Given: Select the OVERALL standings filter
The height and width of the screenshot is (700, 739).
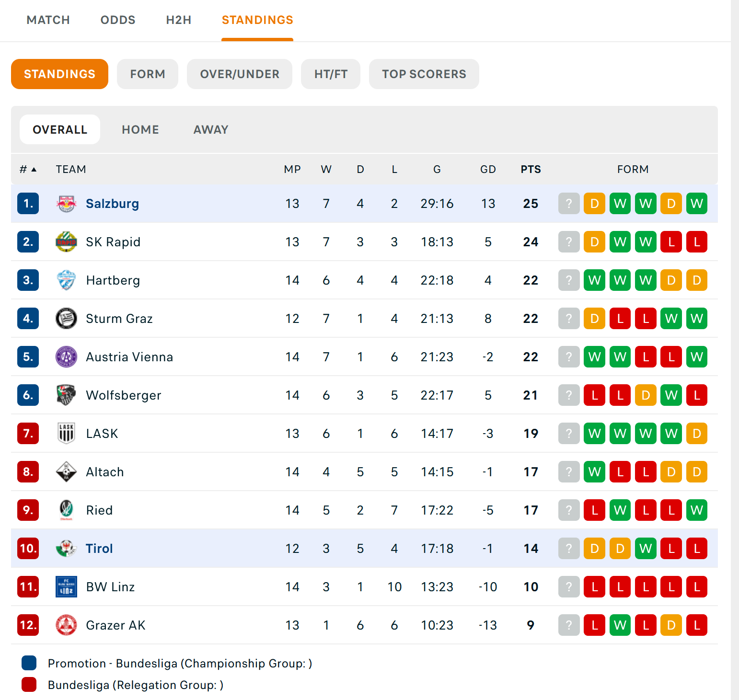Looking at the screenshot, I should 60,130.
